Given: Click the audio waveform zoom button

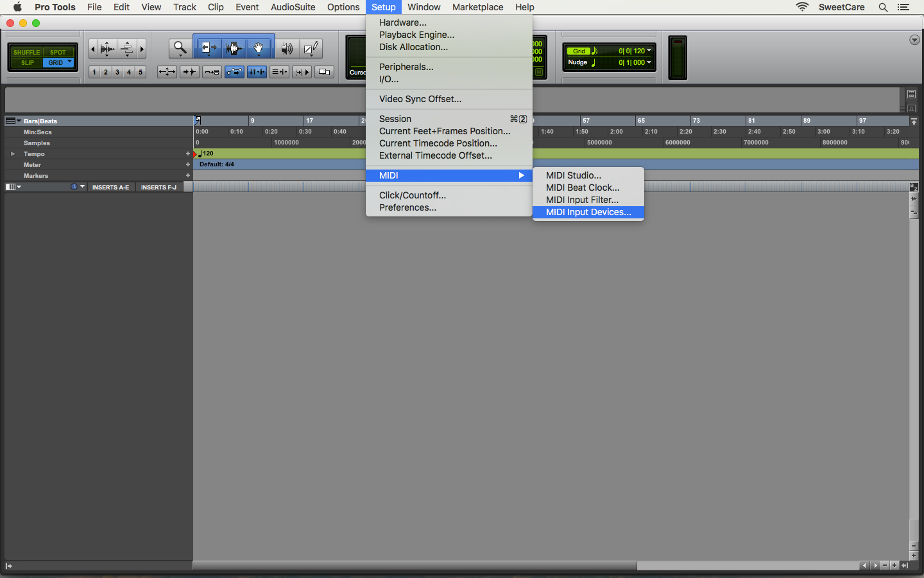Looking at the screenshot, I should click(x=108, y=49).
